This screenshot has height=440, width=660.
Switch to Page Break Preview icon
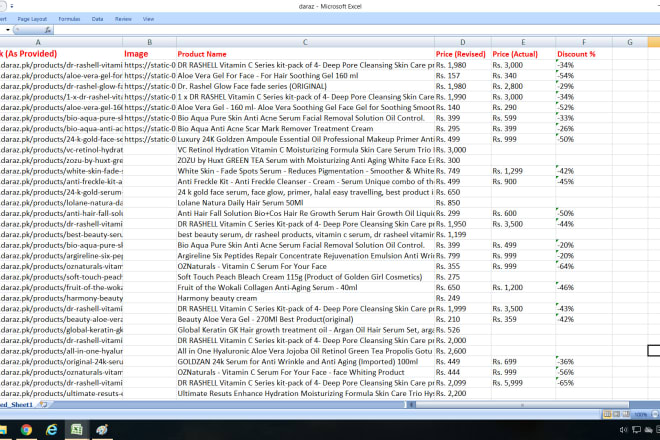click(625, 414)
